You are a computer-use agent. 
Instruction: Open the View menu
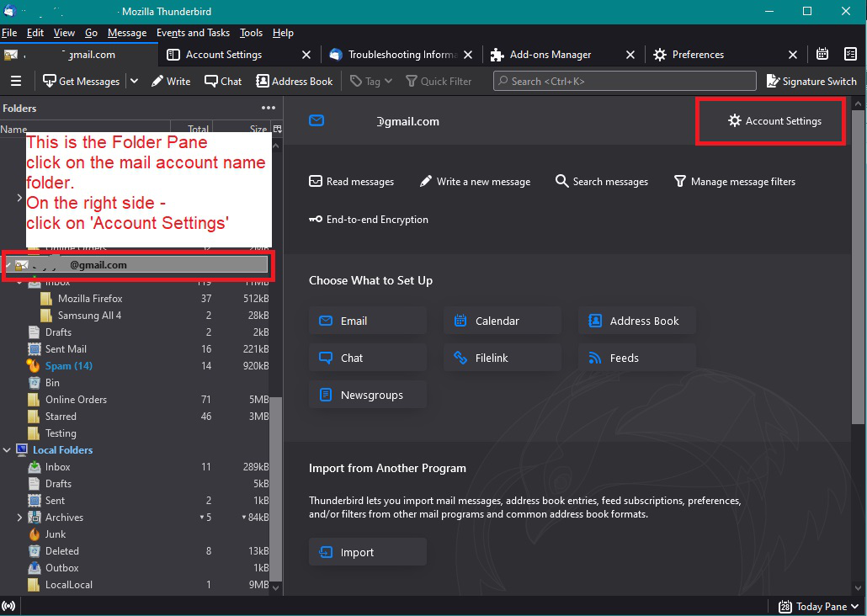point(64,33)
